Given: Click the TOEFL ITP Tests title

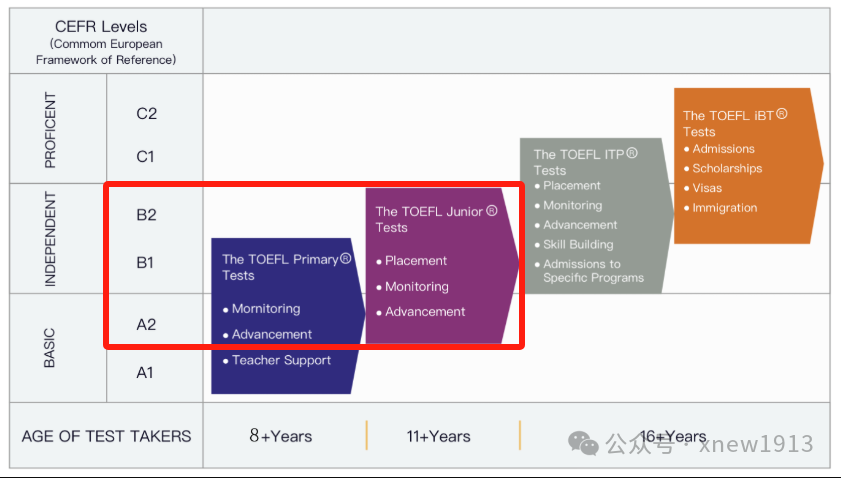Looking at the screenshot, I should 585,162.
